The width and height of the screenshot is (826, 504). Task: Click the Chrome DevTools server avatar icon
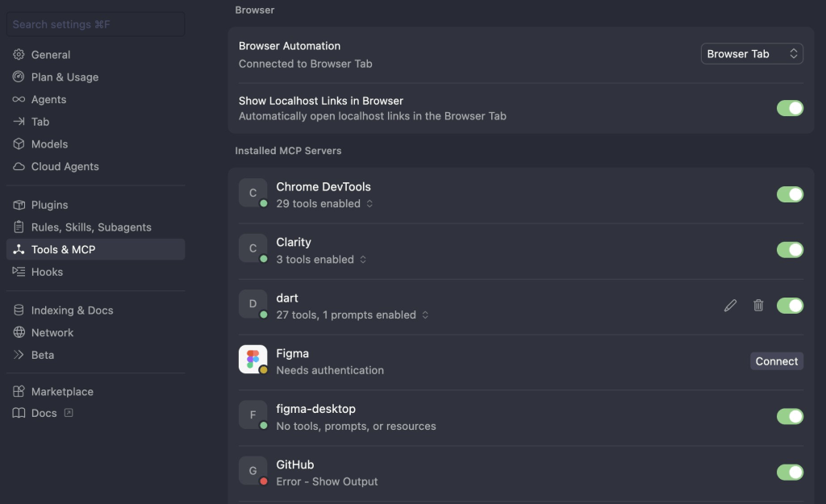point(253,194)
